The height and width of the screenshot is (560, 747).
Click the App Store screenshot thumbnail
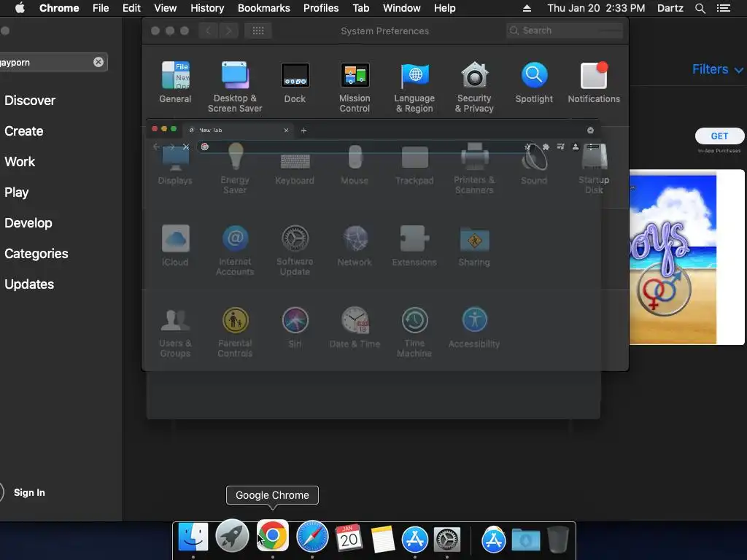tap(686, 257)
